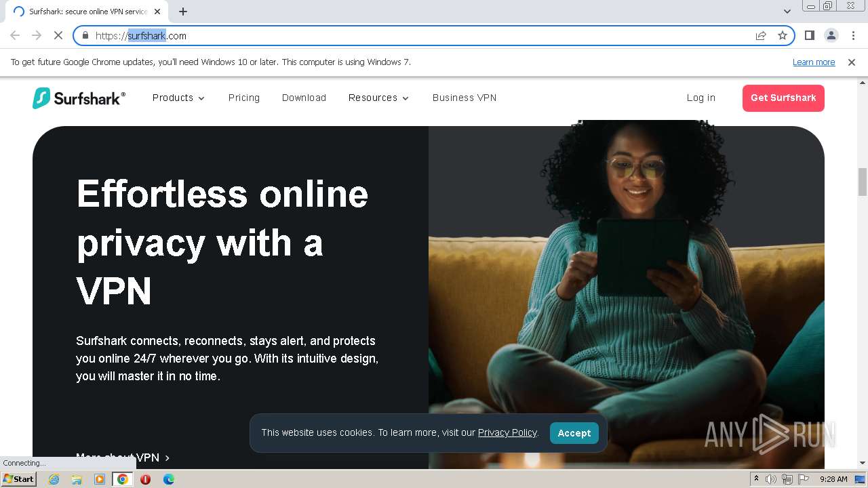Click Learn more about Chrome updates

coord(814,62)
